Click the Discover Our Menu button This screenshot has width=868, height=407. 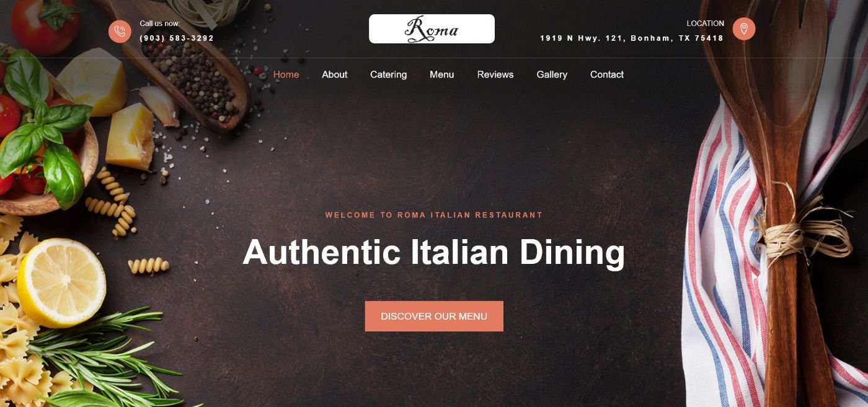(434, 316)
